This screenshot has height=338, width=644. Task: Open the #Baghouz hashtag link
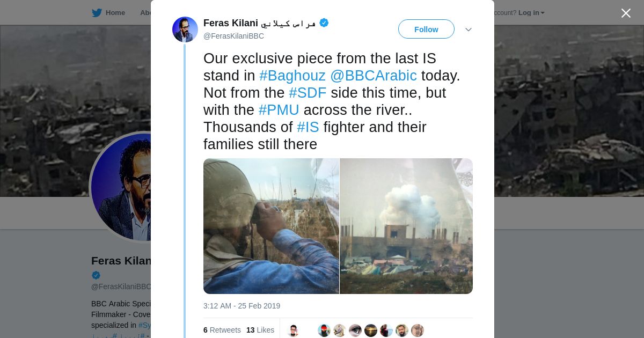click(x=292, y=76)
